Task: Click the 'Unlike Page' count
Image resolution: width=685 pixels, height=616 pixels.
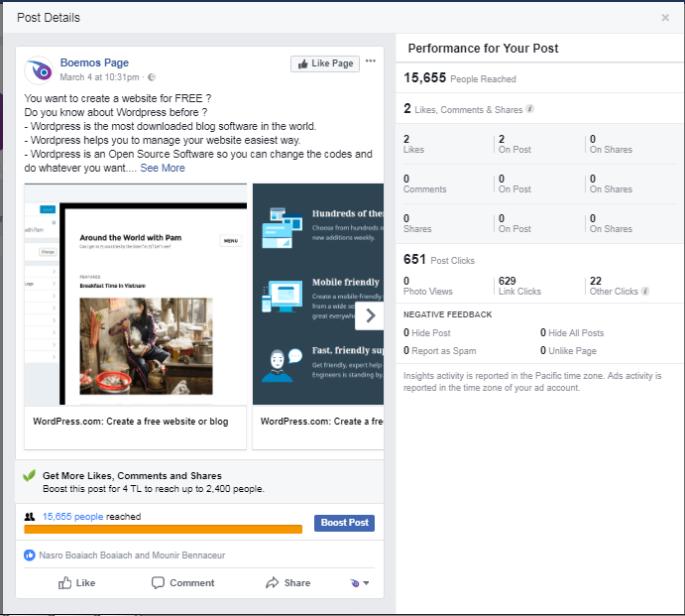Action: [568, 350]
